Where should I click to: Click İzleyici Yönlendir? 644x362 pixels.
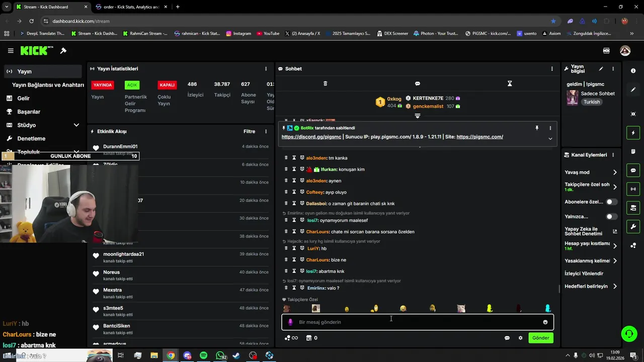(584, 274)
